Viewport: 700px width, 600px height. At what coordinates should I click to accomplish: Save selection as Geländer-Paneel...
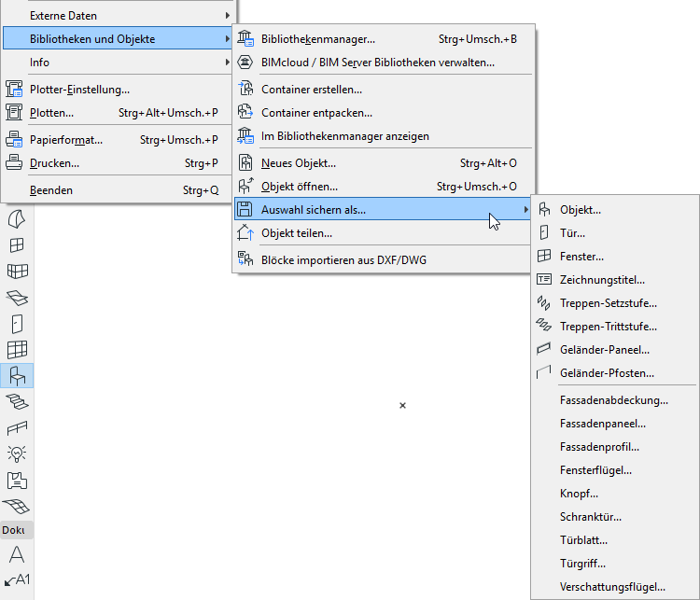pyautogui.click(x=614, y=350)
